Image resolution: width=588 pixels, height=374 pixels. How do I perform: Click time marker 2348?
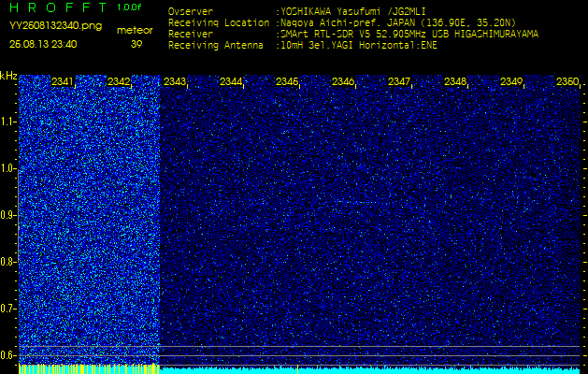click(455, 81)
